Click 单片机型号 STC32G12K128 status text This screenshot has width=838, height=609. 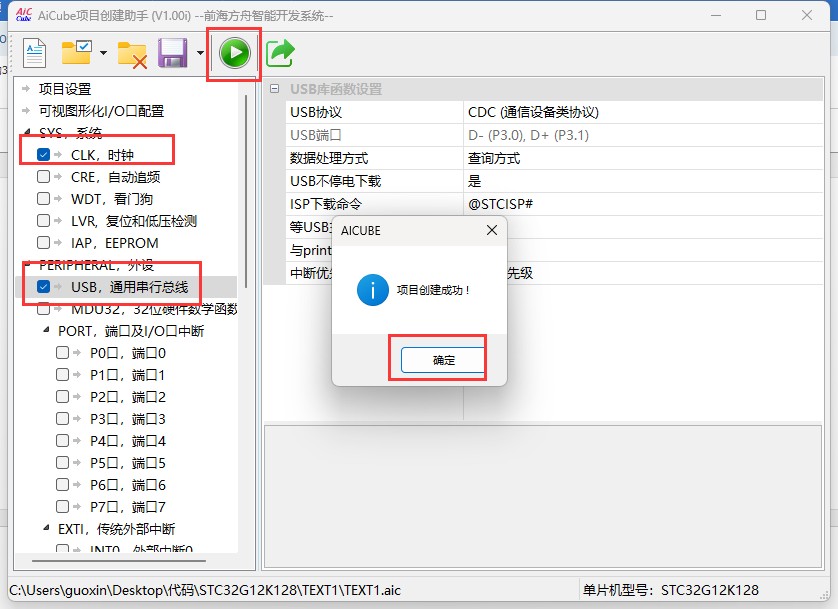click(x=670, y=590)
